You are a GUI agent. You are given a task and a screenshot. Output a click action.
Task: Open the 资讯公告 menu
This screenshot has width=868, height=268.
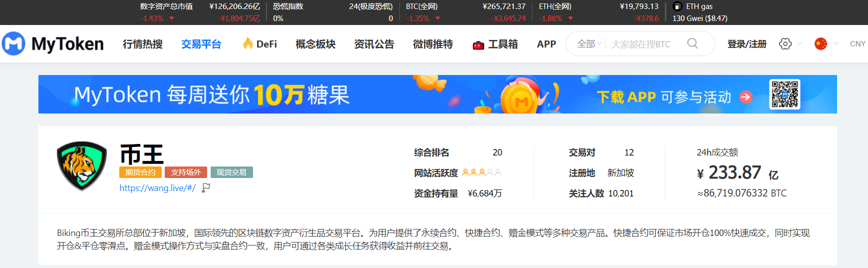(x=374, y=44)
